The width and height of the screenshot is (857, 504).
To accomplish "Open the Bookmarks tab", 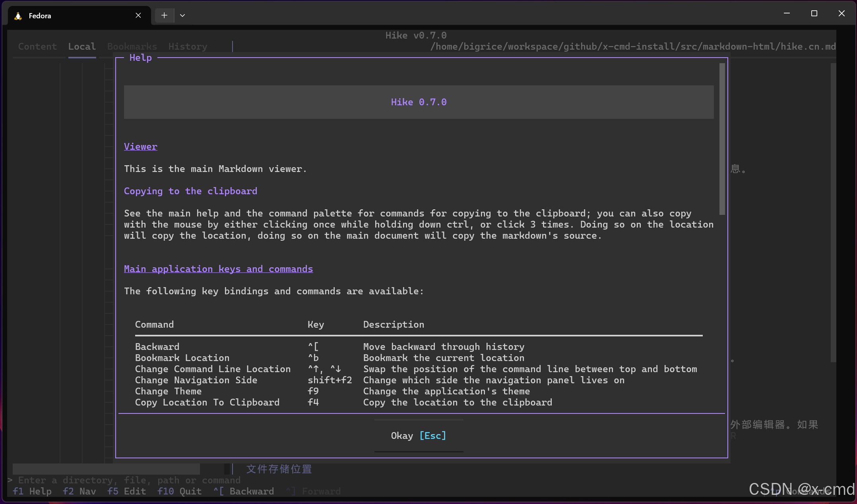I will click(132, 46).
